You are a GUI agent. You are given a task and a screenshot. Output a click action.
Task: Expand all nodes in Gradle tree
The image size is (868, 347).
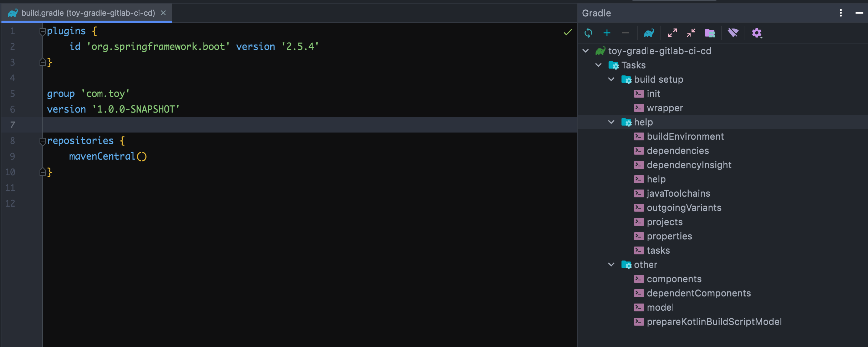pos(673,33)
